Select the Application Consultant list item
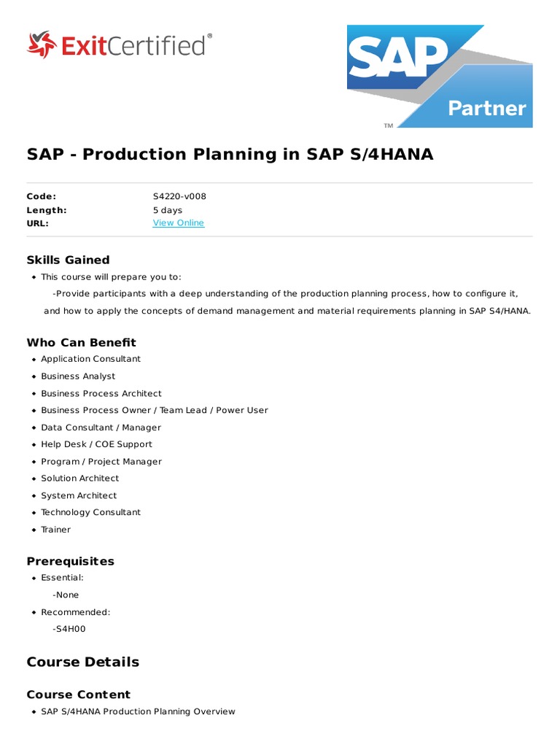 coord(90,359)
